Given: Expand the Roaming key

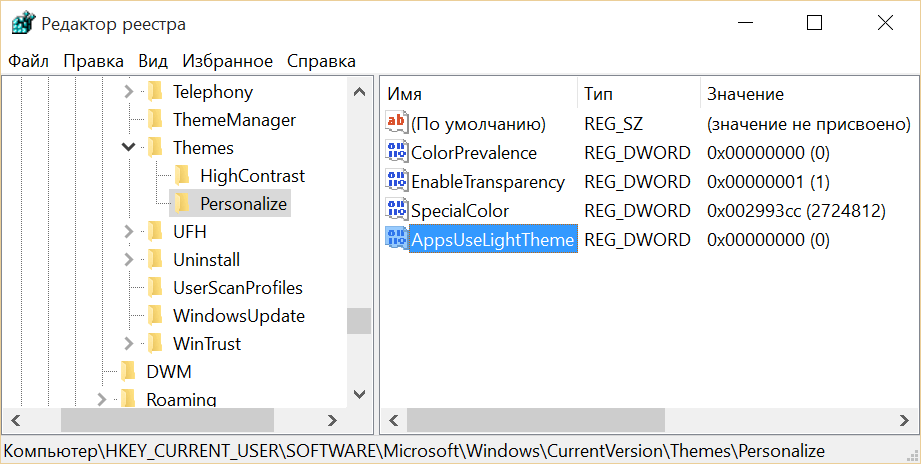Looking at the screenshot, I should click(x=102, y=399).
